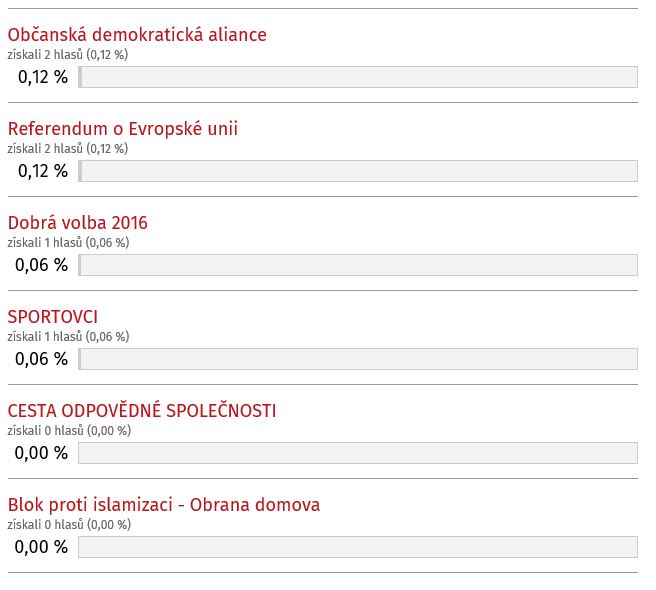Click the CESTA ODPOVĚDNÉ SPOLEČNOSTI result bar
The width and height of the screenshot is (656, 590).
pos(358,453)
